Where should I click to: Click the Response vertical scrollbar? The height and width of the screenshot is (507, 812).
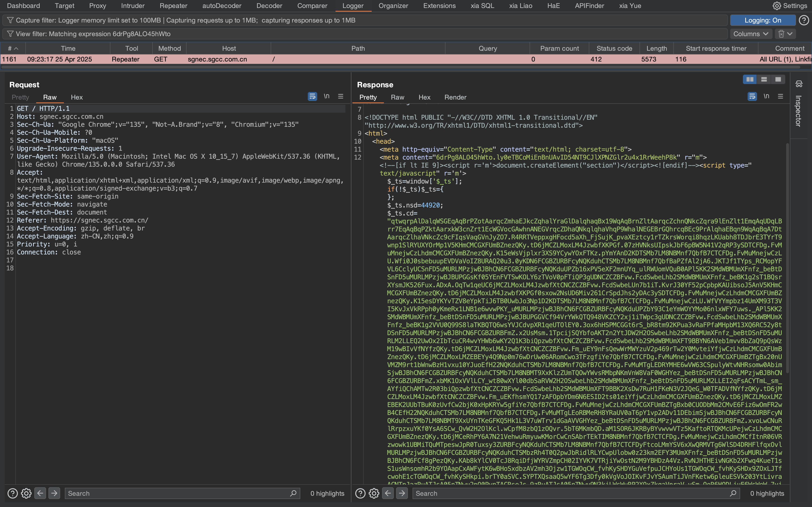pyautogui.click(x=787, y=258)
